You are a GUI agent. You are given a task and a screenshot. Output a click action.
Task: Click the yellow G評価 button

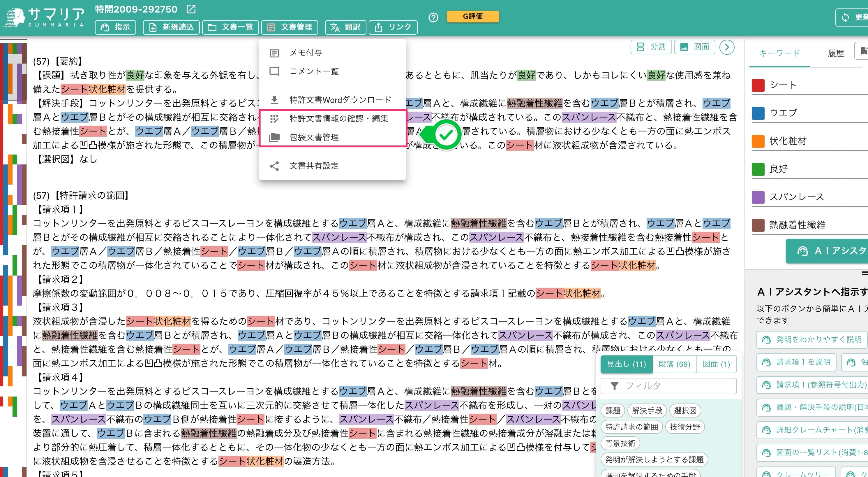click(473, 16)
